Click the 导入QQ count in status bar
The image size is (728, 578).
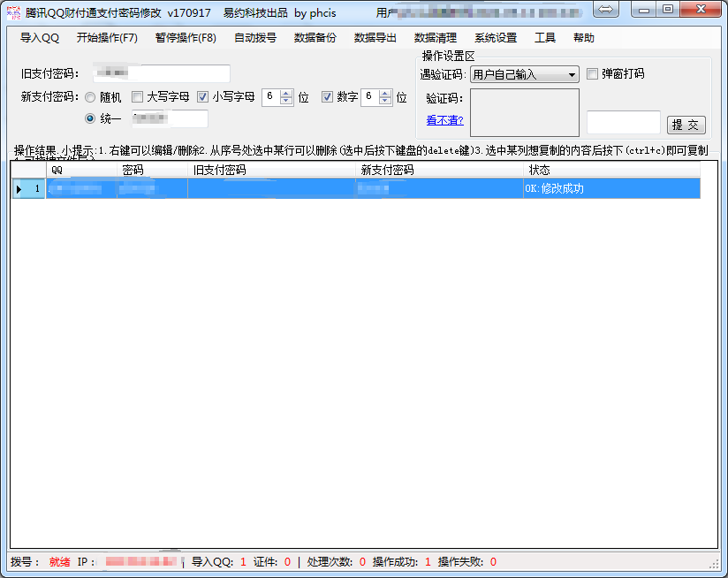pos(243,562)
